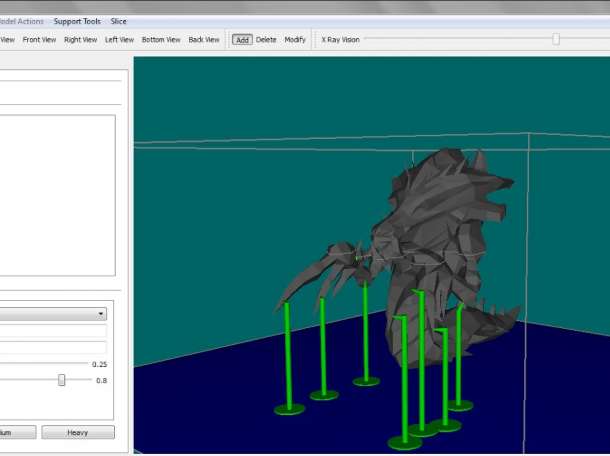This screenshot has height=456, width=610.
Task: Activate the Delete support mode
Action: (x=266, y=40)
